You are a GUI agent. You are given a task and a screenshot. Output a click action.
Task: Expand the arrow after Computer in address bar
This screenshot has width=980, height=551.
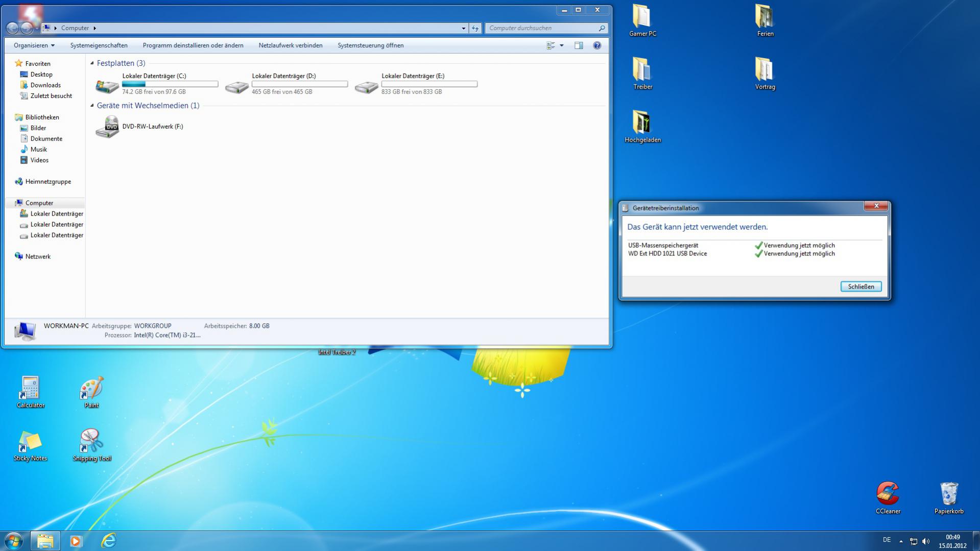point(94,28)
